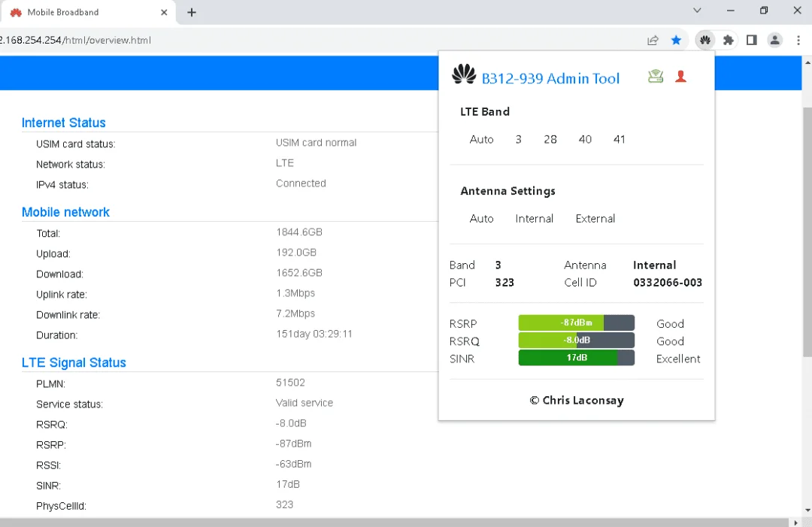Image resolution: width=812 pixels, height=527 pixels.
Task: Click the Duration value 151day 03:29:11
Action: 314,334
